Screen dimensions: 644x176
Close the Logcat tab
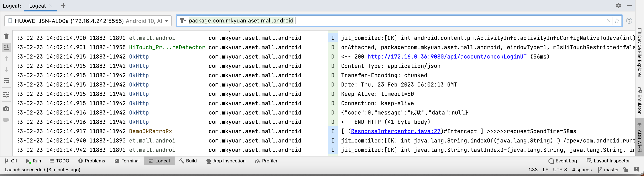[x=51, y=6]
